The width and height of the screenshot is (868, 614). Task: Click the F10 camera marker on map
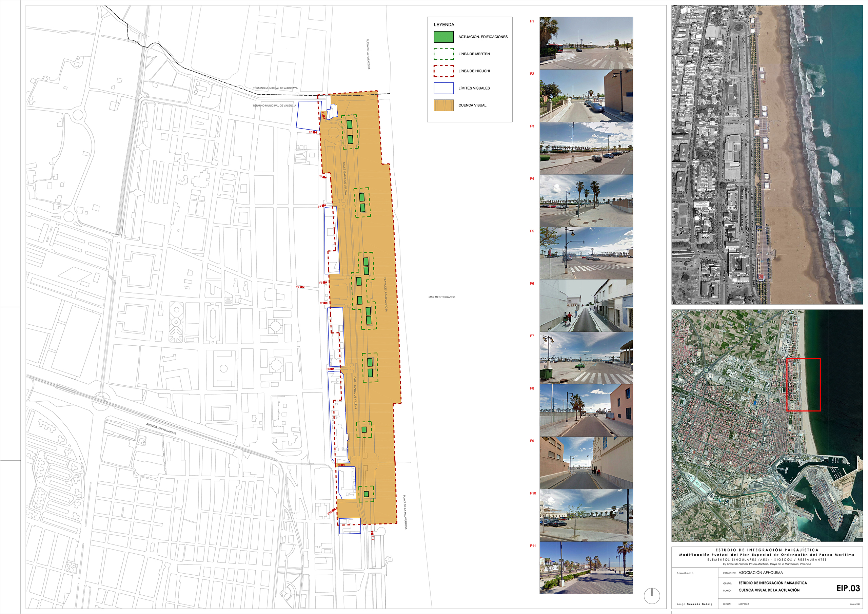point(333,510)
